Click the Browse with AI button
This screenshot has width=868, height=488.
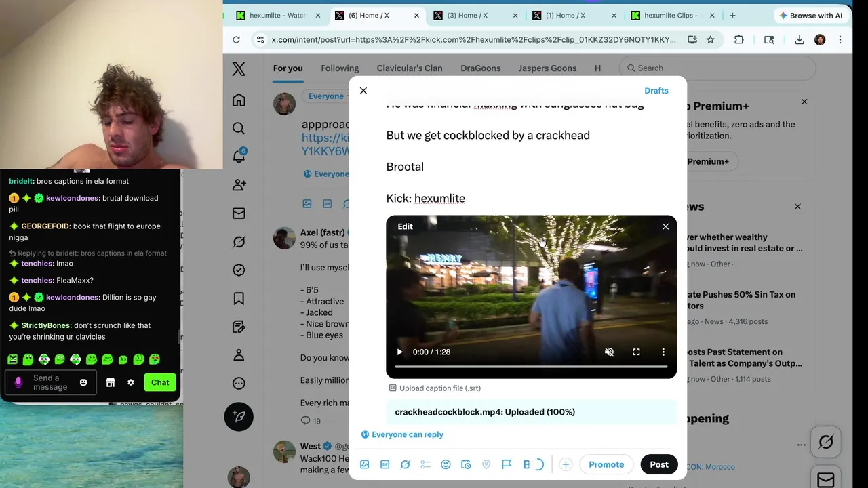tap(810, 16)
